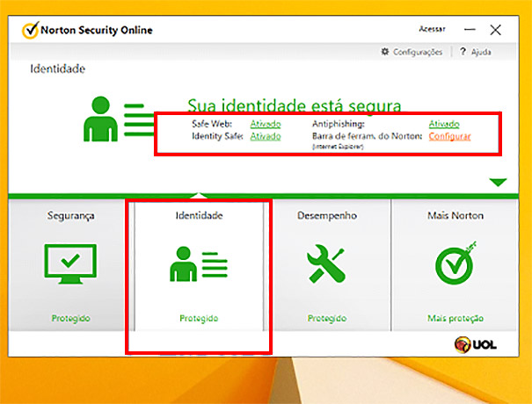The width and height of the screenshot is (532, 404).
Task: Click the Safe Web label
Action: pos(212,124)
